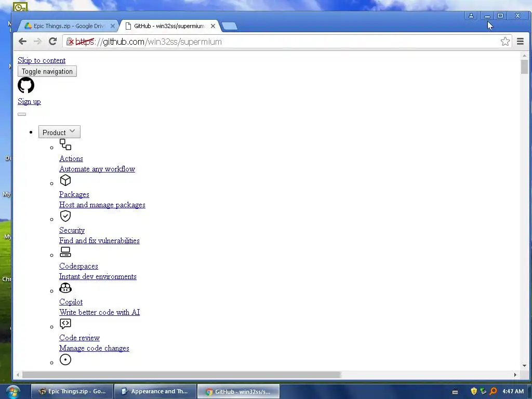Click Write better code with AI link
This screenshot has width=532, height=399.
tap(99, 312)
